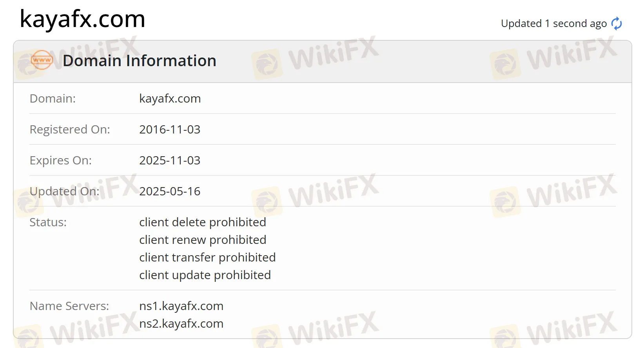The image size is (644, 348).
Task: Click the blue refresh arrows icon
Action: 617,23
